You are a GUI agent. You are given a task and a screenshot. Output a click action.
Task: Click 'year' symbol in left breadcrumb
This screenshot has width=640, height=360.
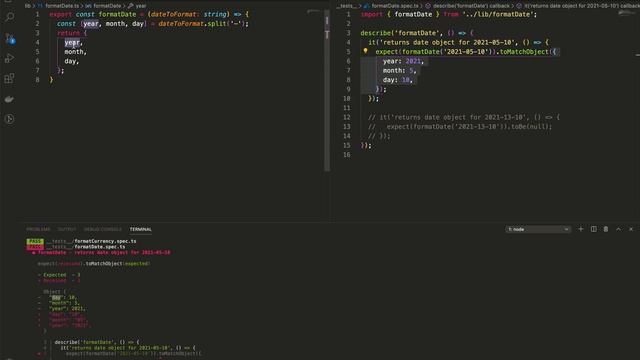coord(141,6)
